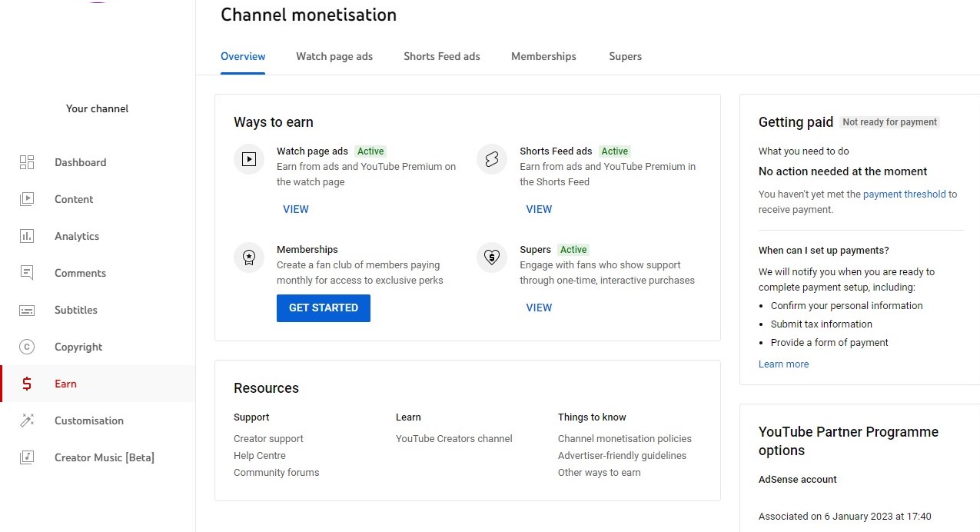Open Copyright via the circled C icon
980x532 pixels.
pos(27,347)
